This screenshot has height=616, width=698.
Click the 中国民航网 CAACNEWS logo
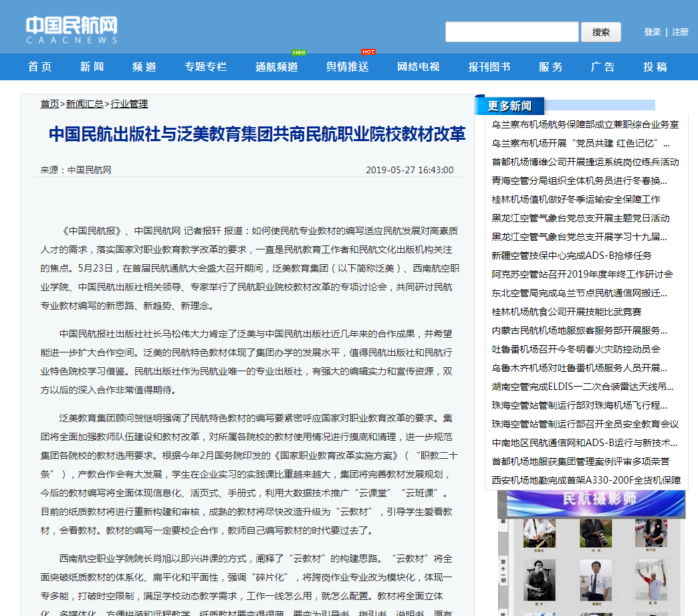(72, 30)
